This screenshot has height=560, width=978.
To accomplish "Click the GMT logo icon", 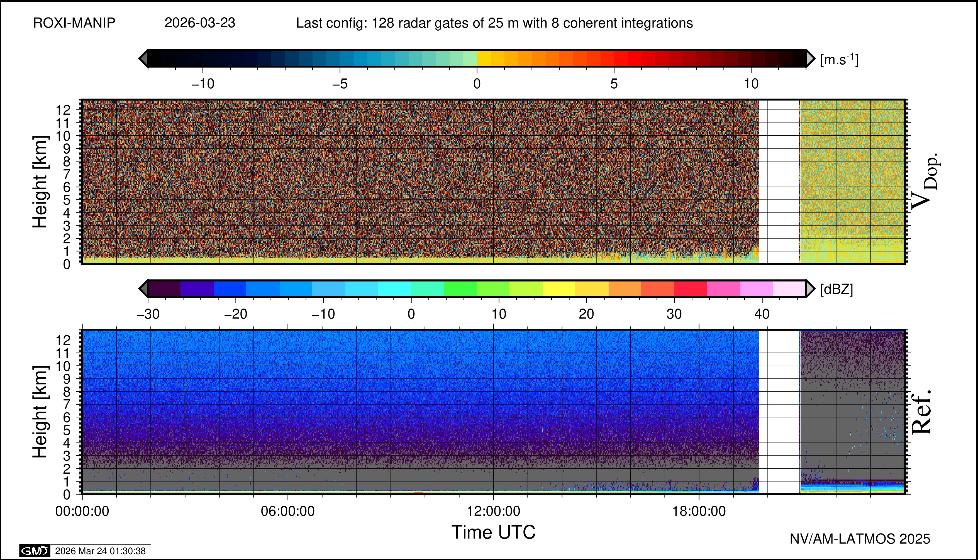I will (x=35, y=551).
